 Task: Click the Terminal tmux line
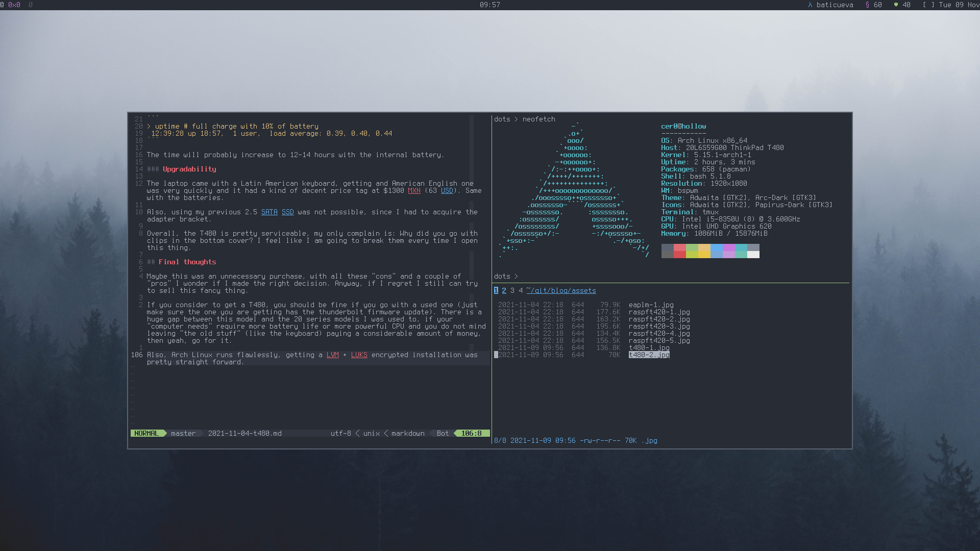coord(690,212)
